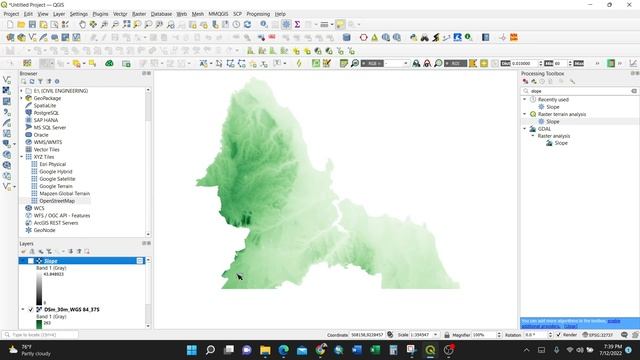Screen dimensions: 640x360
Task: Click the temporal controller clock icon
Action: click(236, 24)
